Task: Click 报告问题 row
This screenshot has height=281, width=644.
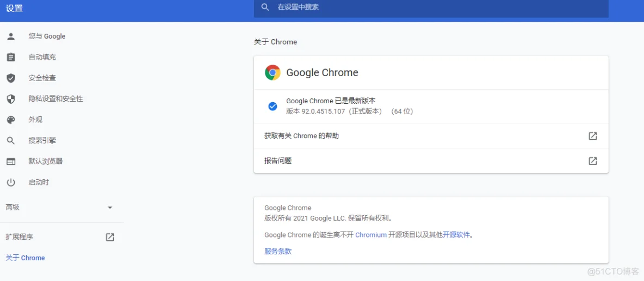Action: 431,161
